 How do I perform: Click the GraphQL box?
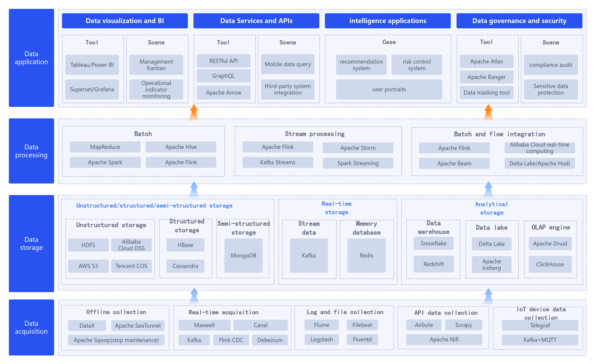tap(223, 76)
